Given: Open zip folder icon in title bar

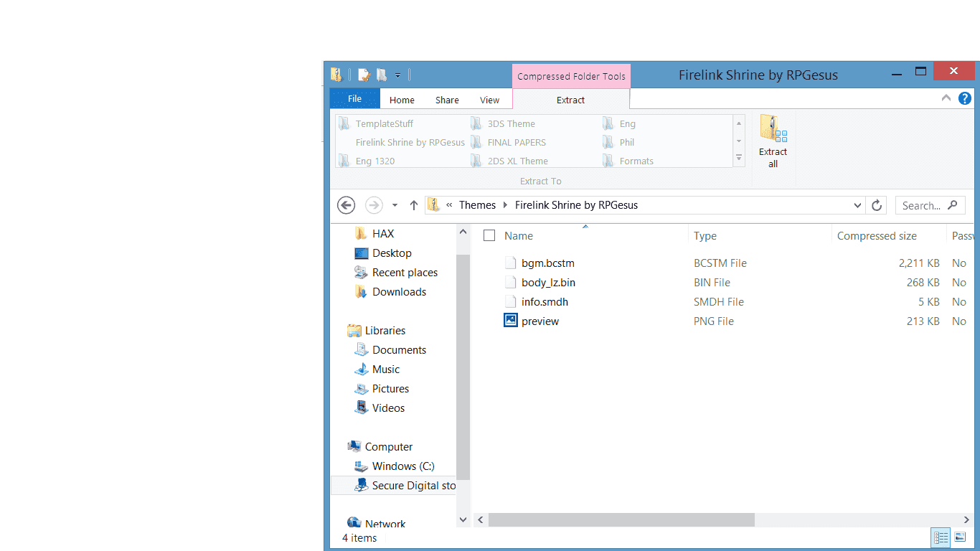Looking at the screenshot, I should point(336,75).
